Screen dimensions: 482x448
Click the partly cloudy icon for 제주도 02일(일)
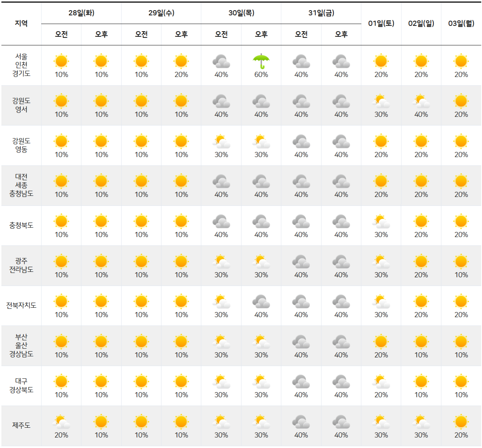pos(421,422)
